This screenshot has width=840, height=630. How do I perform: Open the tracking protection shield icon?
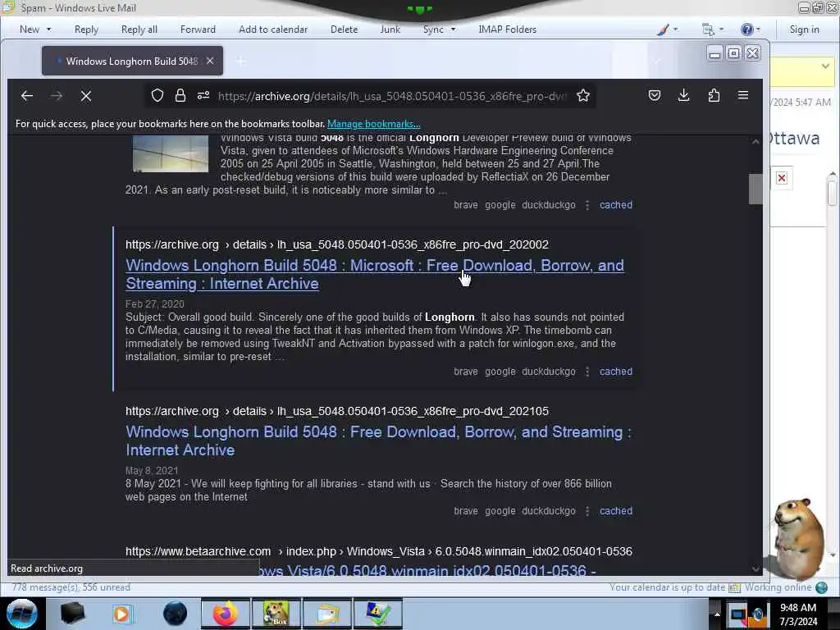157,95
